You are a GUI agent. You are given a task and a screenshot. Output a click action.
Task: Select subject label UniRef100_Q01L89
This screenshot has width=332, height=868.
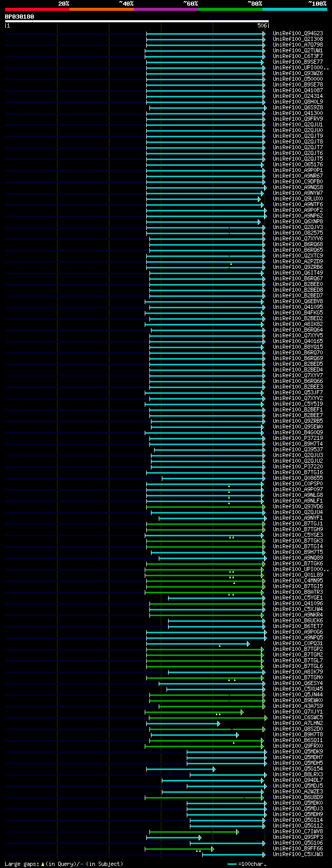click(x=298, y=575)
